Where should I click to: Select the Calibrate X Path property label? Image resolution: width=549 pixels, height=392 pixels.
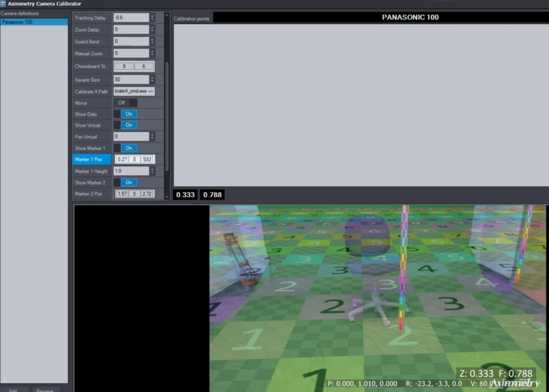tap(91, 92)
